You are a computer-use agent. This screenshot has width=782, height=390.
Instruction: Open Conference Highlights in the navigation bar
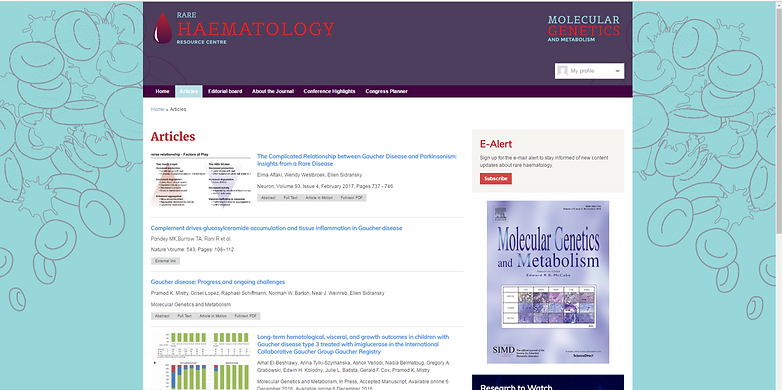329,91
